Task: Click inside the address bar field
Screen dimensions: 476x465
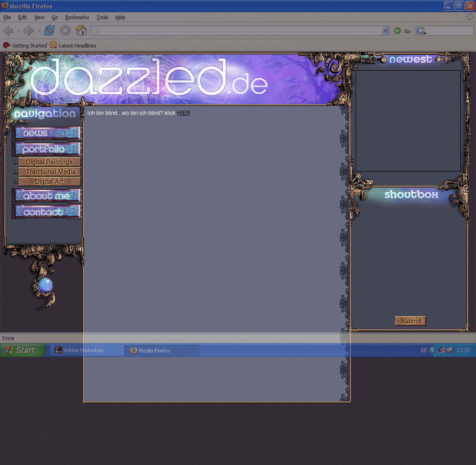Action: (x=237, y=31)
